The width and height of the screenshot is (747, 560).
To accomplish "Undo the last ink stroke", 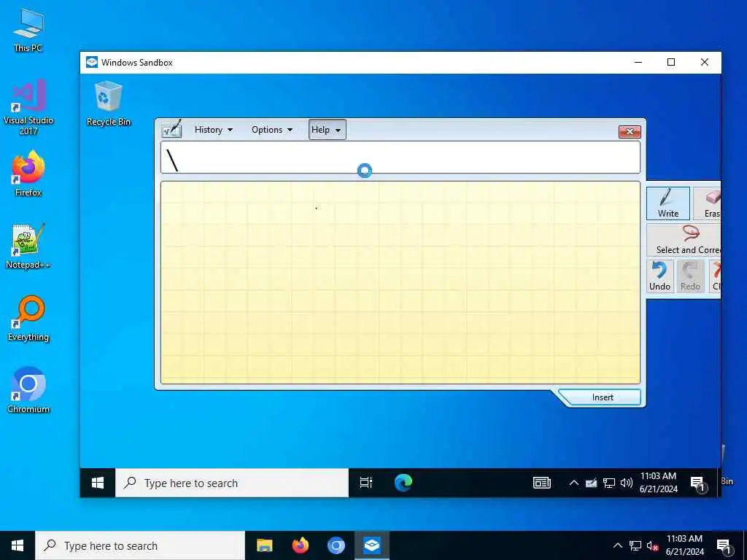I will point(659,276).
